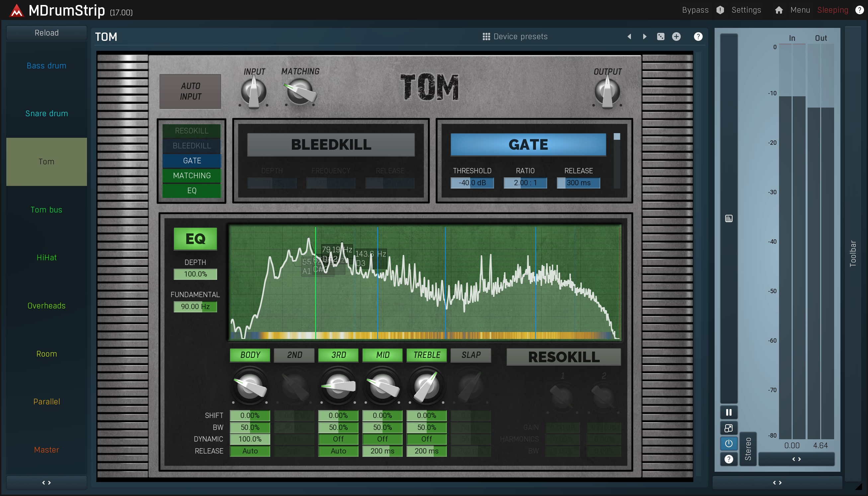Click the arrows below the In/Out meters

(796, 459)
